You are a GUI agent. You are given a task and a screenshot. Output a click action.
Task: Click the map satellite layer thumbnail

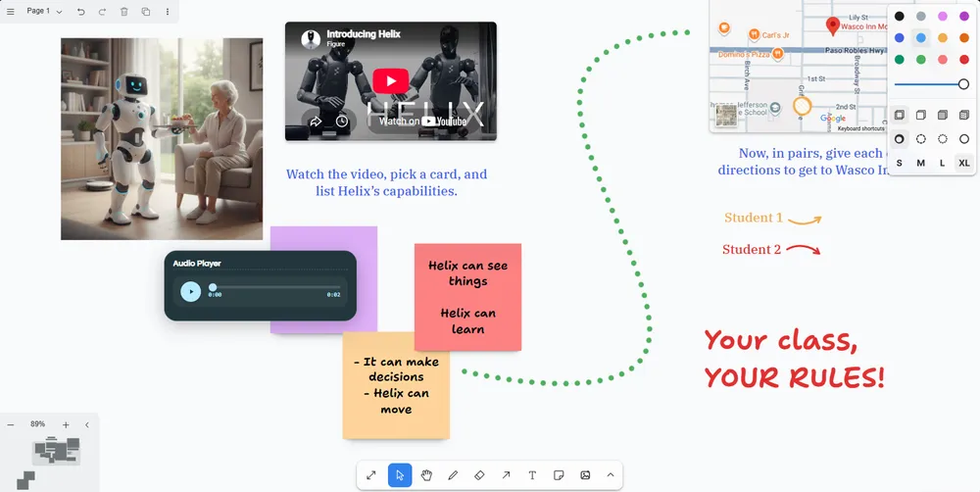click(x=726, y=116)
